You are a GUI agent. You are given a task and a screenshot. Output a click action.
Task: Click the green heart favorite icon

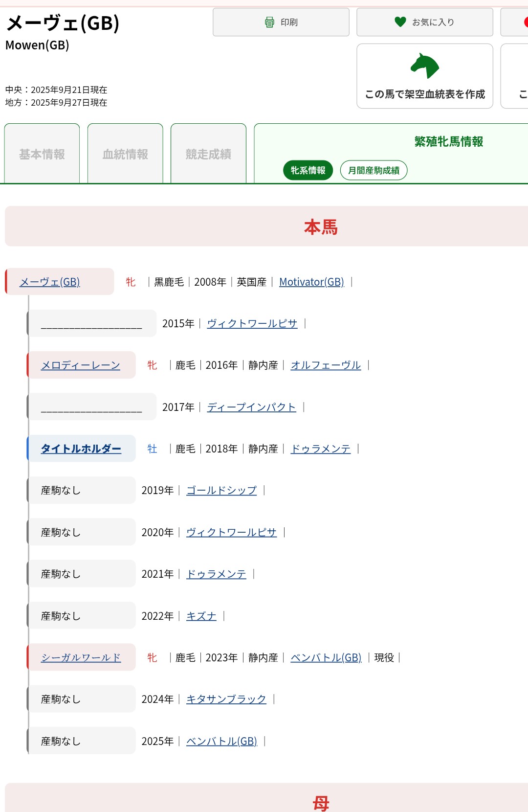pyautogui.click(x=400, y=22)
